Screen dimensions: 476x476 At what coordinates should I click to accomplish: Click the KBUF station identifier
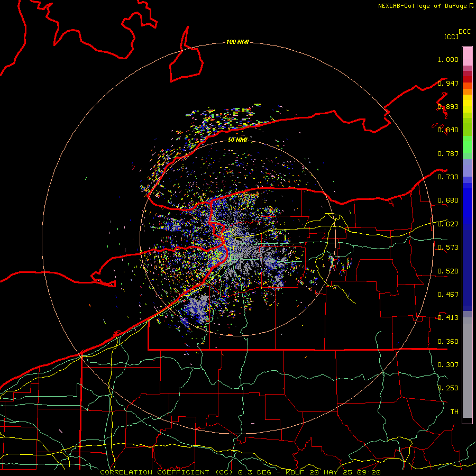click(x=296, y=472)
